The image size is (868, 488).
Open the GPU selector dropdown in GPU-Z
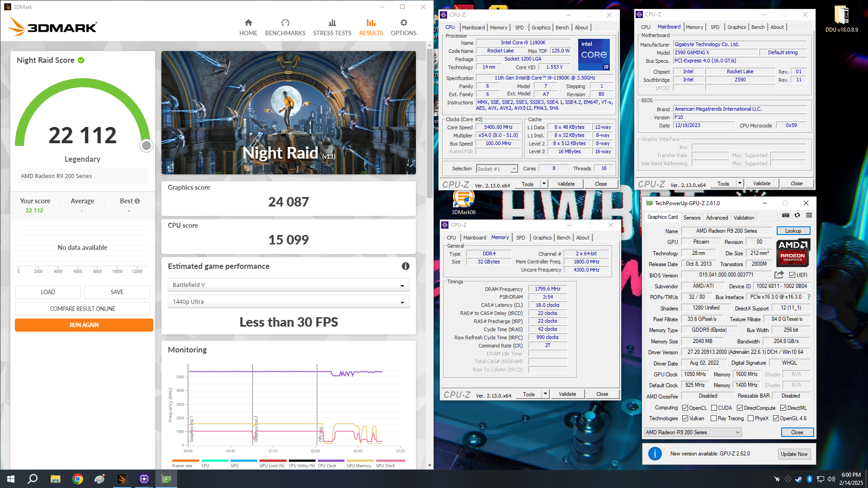point(693,432)
